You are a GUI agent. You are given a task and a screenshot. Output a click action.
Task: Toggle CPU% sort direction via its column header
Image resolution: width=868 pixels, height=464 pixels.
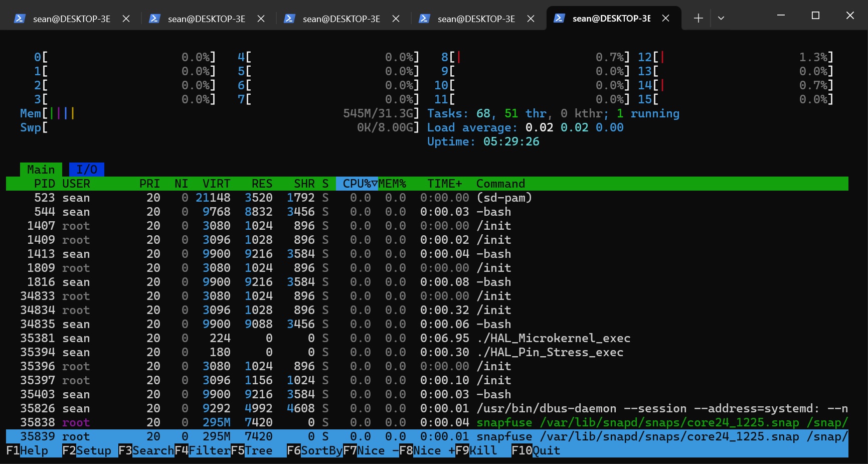point(357,184)
